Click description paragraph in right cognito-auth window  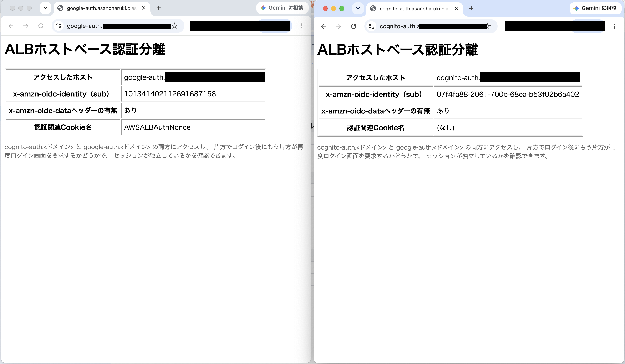click(x=467, y=152)
